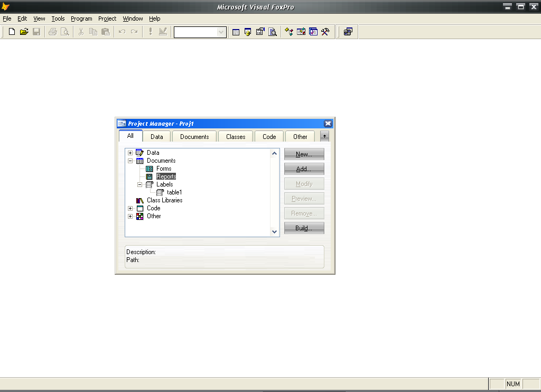
Task: Open the File menu
Action: 7,18
